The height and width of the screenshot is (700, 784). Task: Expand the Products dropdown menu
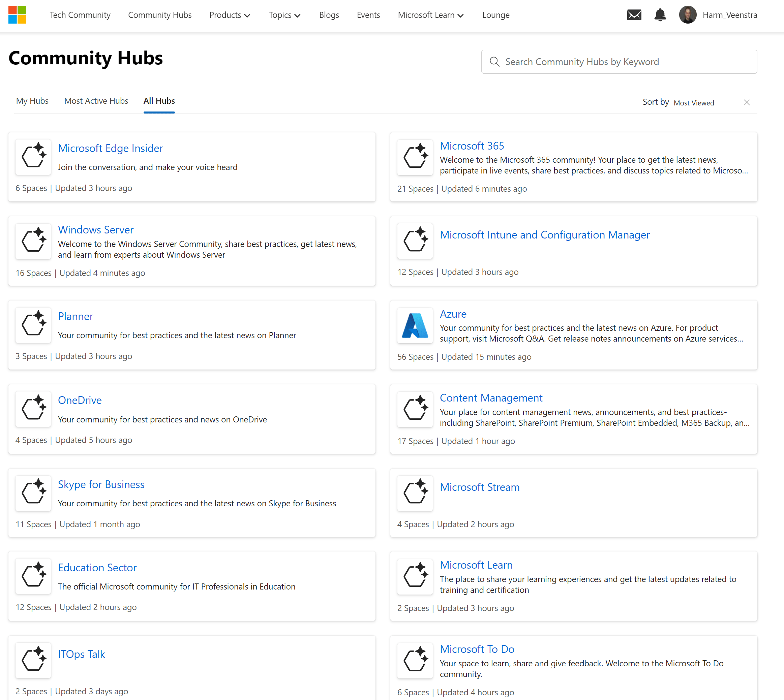(x=230, y=15)
